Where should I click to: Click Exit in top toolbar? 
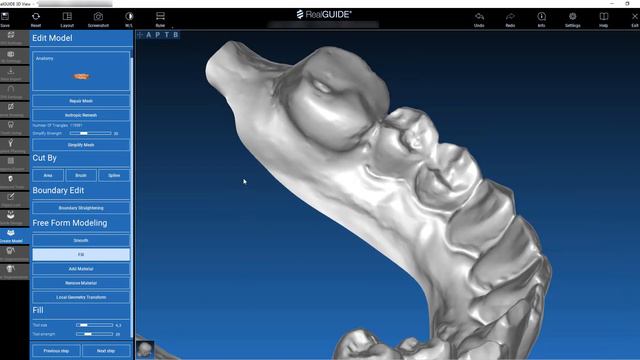[x=635, y=19]
